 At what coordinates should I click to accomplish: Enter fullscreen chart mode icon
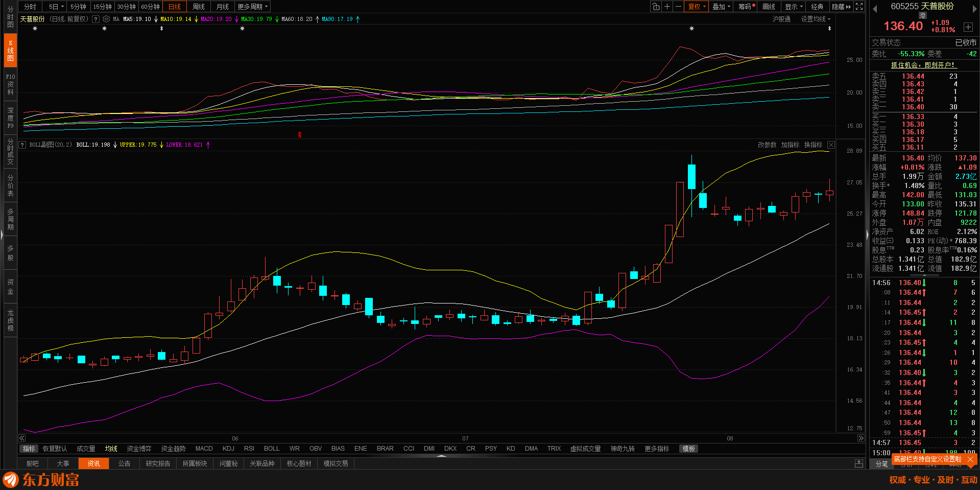(859, 7)
